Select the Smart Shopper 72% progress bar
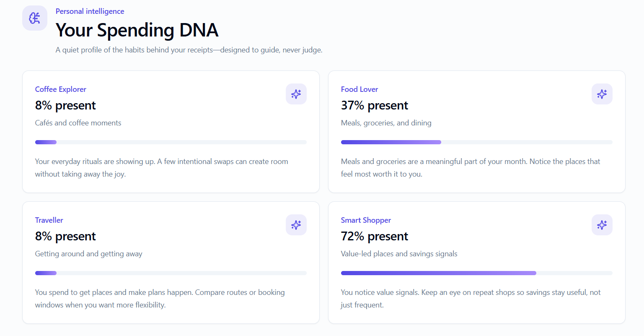This screenshot has height=336, width=644. pyautogui.click(x=477, y=273)
